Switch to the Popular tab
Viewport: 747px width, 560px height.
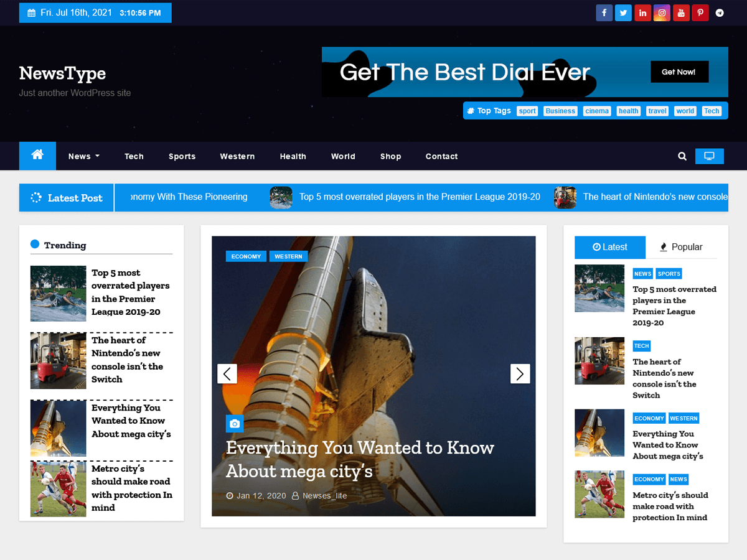[x=683, y=247]
